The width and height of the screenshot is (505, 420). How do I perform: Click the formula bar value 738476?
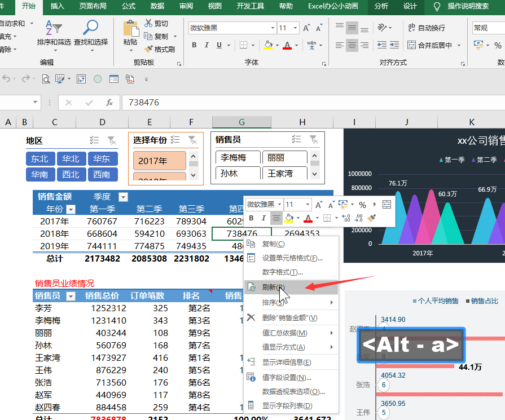[x=144, y=103]
